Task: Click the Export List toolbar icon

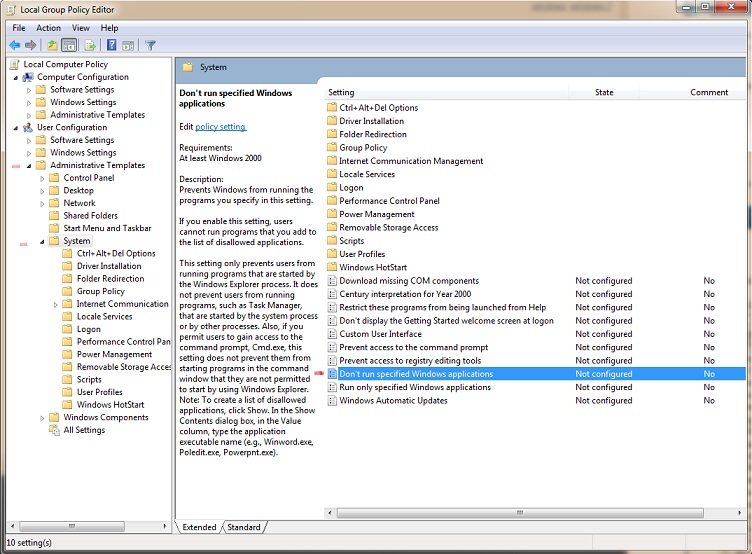Action: 90,46
